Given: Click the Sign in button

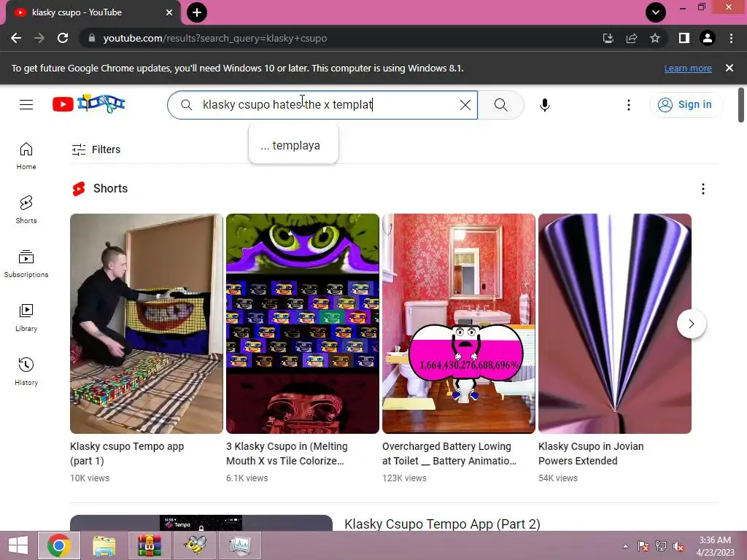Looking at the screenshot, I should (x=686, y=104).
